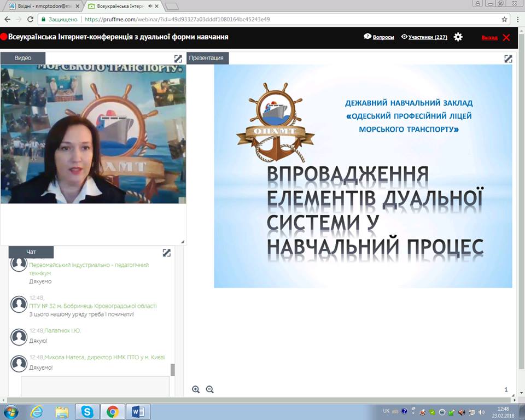
Task: Bookmark this page with star icon
Action: [x=504, y=19]
